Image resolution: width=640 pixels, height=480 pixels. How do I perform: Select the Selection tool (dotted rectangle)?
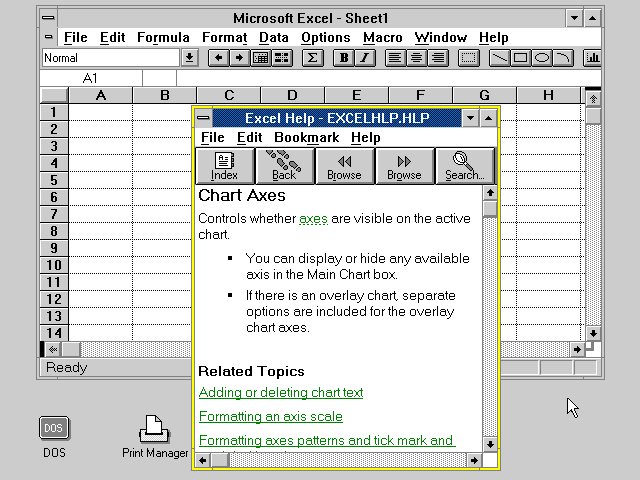[468, 58]
